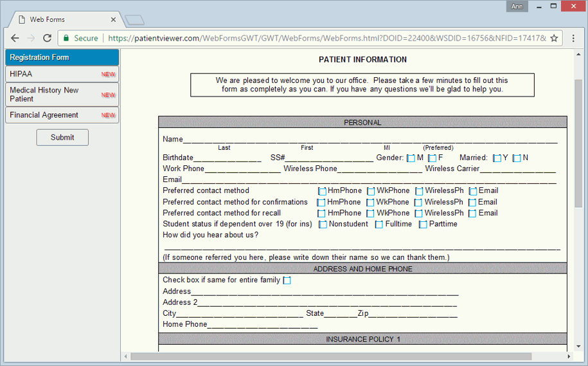Click the browser forward arrow
The height and width of the screenshot is (366, 588).
click(31, 38)
